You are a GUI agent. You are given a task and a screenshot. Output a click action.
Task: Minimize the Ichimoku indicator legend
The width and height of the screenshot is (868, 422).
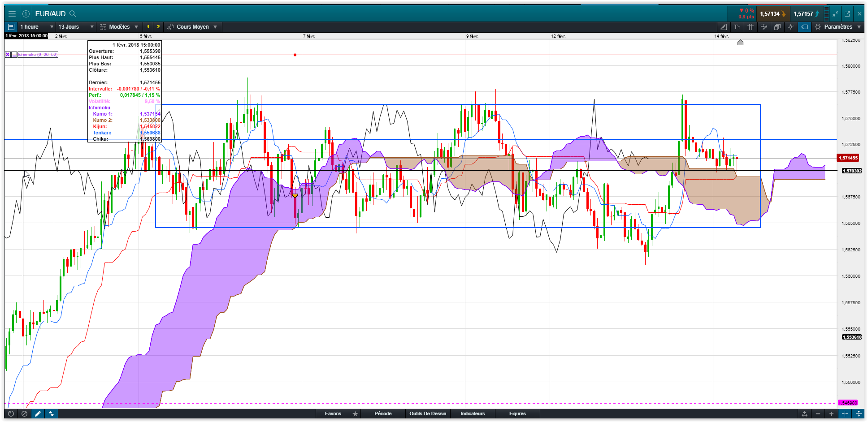click(14, 55)
